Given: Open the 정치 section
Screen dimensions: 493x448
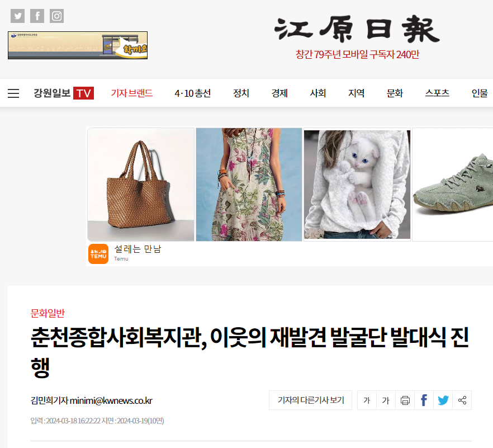Looking at the screenshot, I should pos(241,93).
